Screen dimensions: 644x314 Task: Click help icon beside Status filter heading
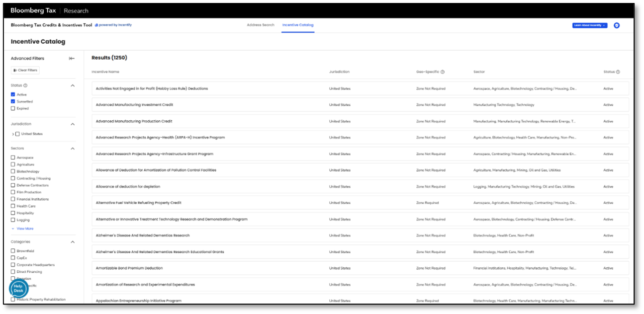point(25,85)
